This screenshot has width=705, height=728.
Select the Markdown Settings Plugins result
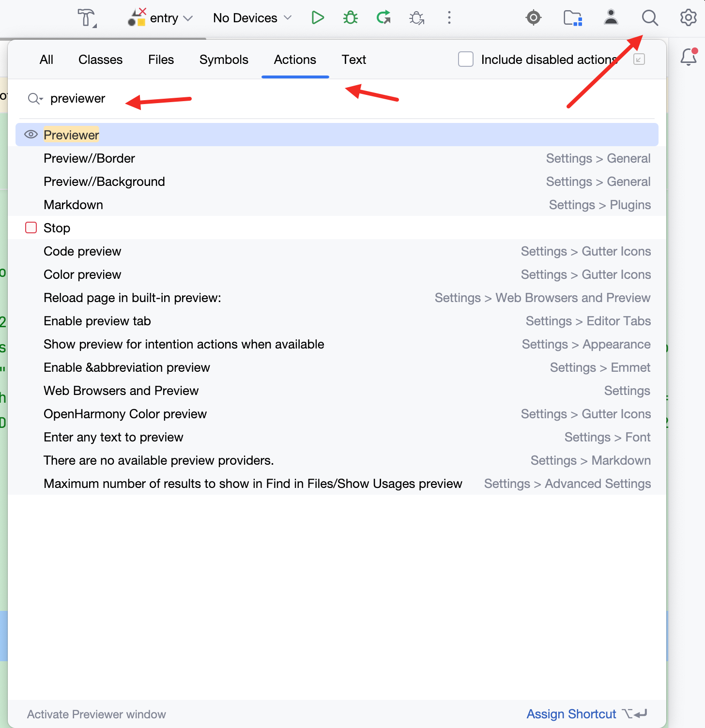pos(337,205)
